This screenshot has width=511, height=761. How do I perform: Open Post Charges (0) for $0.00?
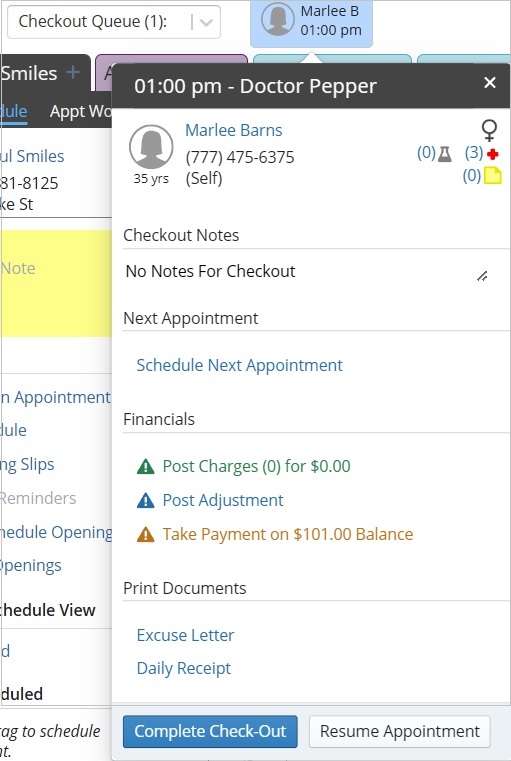coord(256,466)
